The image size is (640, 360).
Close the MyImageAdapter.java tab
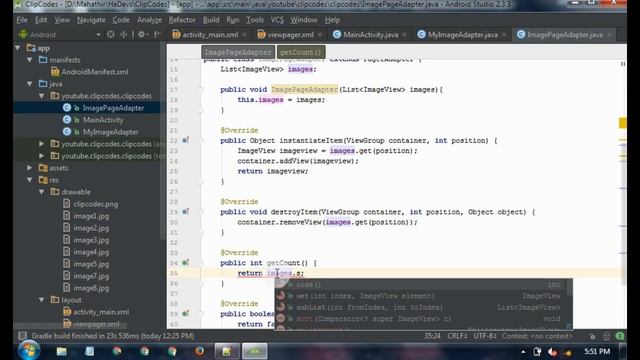[x=504, y=35]
